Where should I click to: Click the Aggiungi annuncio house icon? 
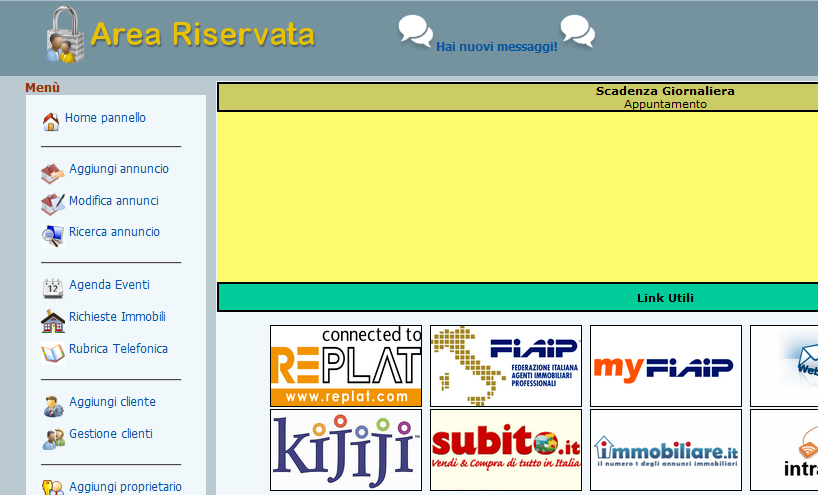52,173
